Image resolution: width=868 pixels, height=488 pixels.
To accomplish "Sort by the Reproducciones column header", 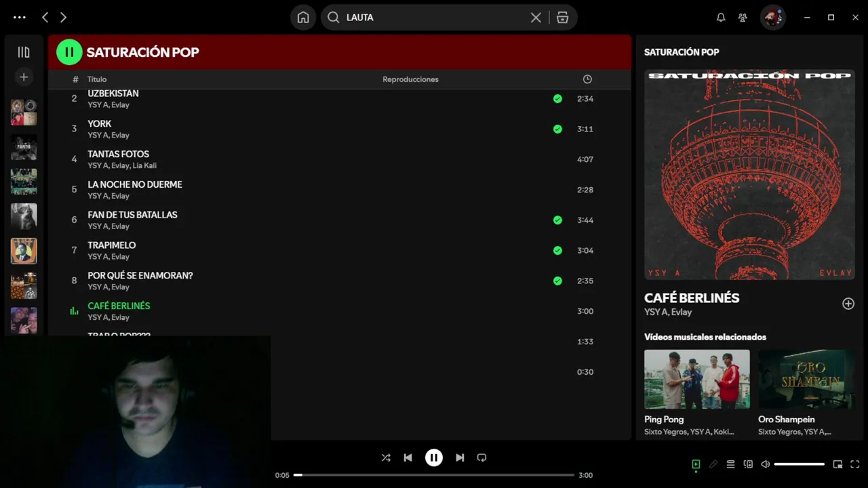I will click(x=410, y=79).
